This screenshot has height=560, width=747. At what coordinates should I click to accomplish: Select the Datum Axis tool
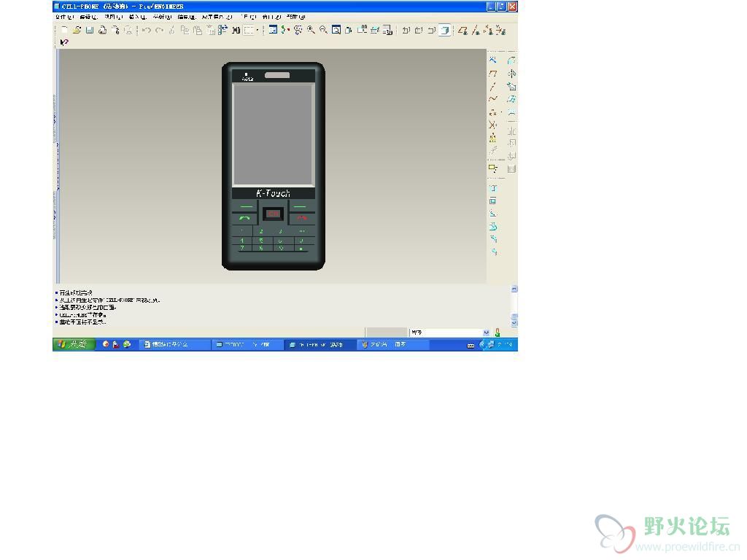pyautogui.click(x=492, y=86)
